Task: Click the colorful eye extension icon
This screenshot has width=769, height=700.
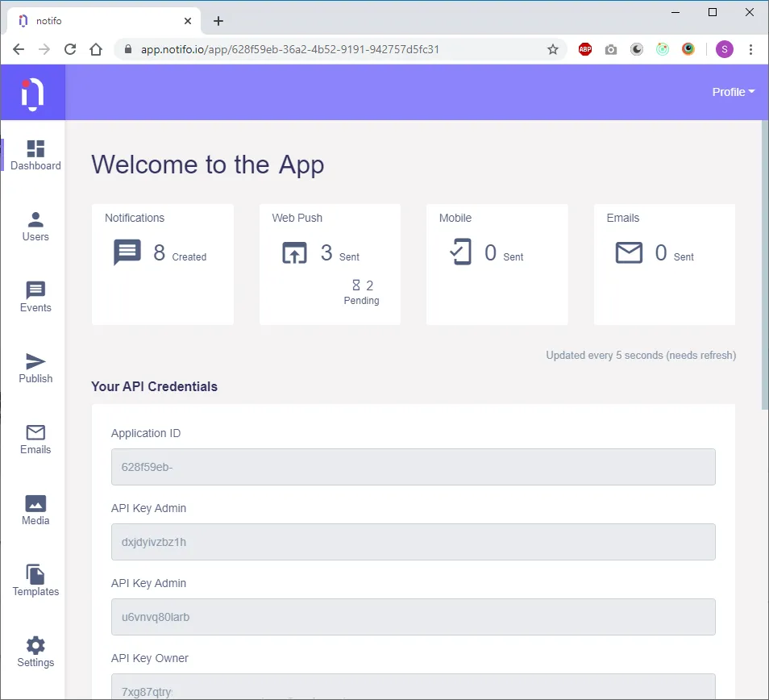Action: click(x=688, y=49)
